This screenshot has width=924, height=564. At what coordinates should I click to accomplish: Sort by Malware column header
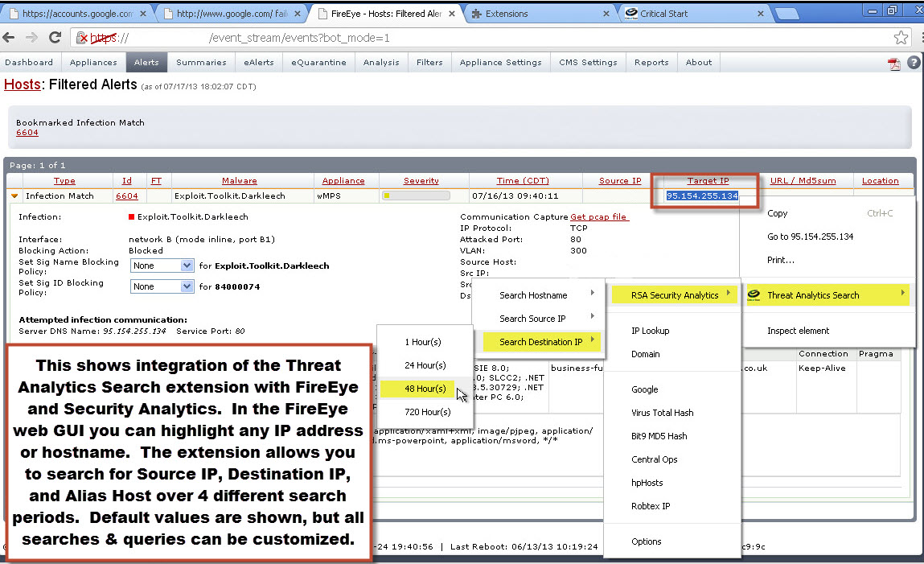240,181
